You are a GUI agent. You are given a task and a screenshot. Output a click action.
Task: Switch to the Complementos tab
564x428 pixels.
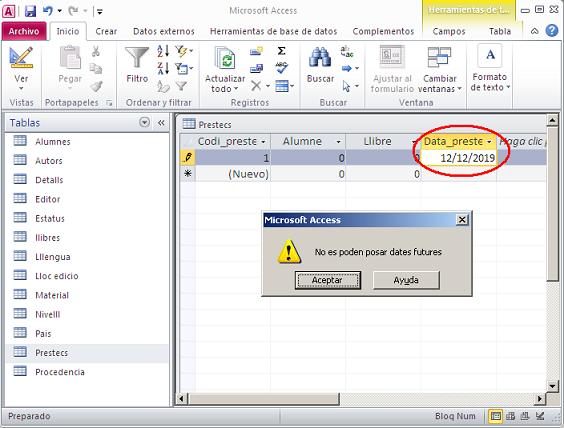click(383, 31)
